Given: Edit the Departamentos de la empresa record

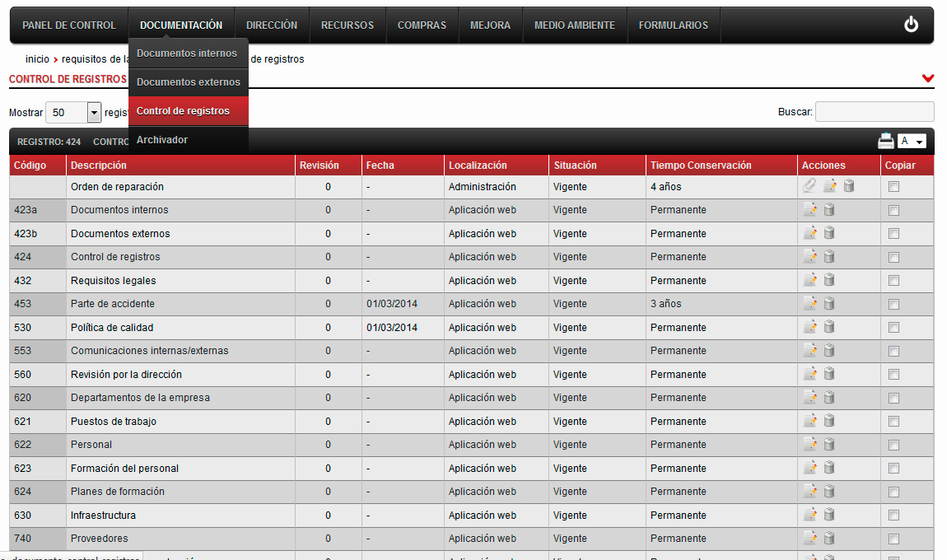Looking at the screenshot, I should pyautogui.click(x=810, y=398).
